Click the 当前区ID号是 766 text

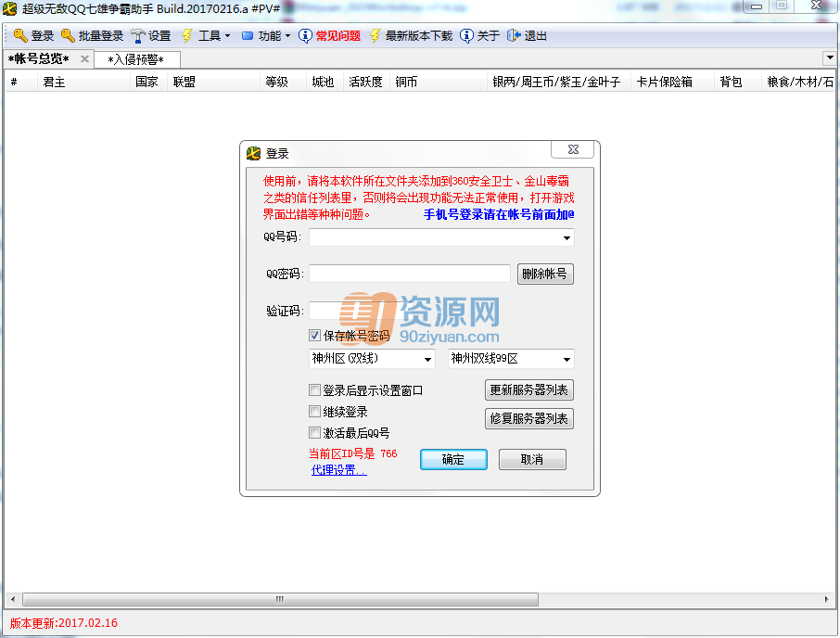[x=353, y=453]
